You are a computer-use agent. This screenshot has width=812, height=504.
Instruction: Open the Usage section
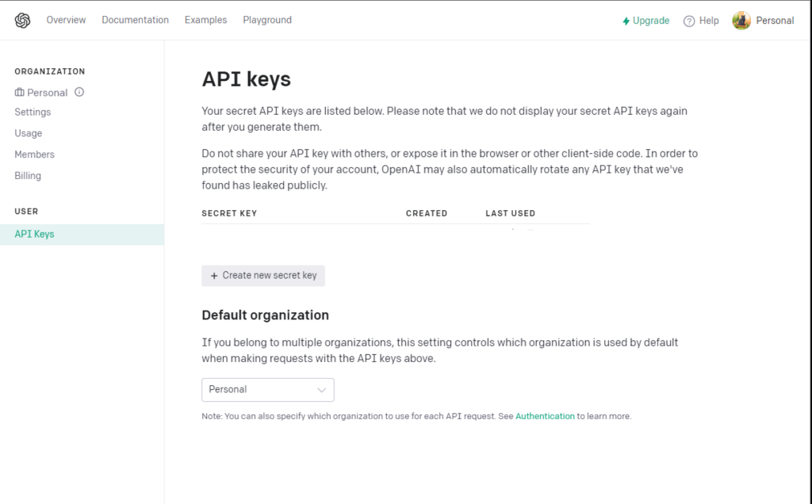tap(29, 133)
